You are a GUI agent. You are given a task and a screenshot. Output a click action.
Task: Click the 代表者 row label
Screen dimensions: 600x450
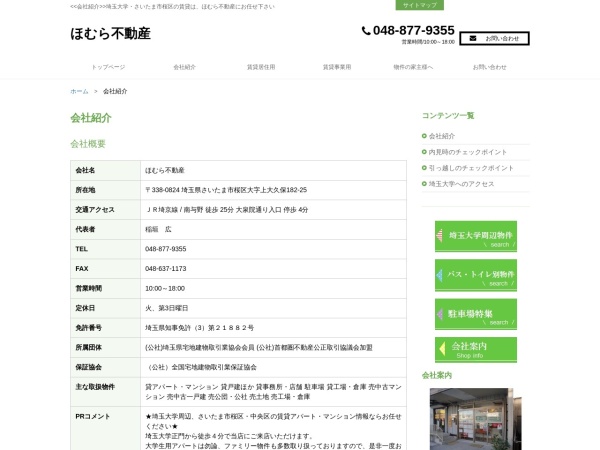coord(85,229)
